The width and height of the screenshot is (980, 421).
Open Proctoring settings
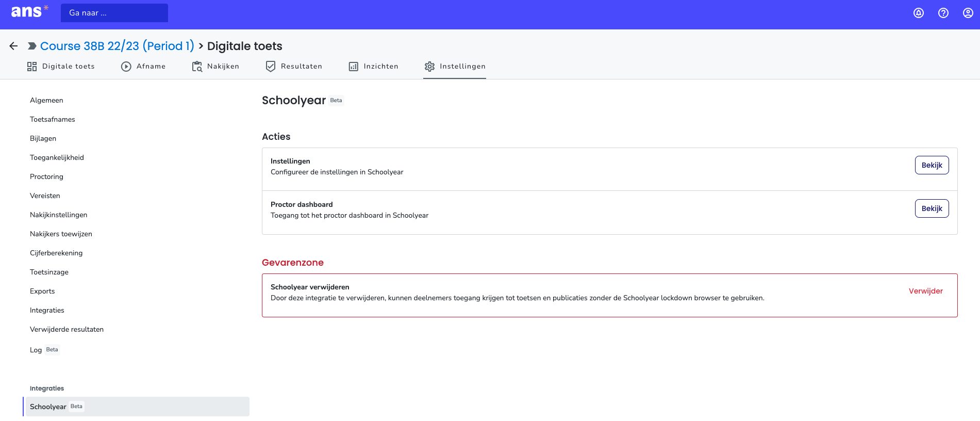point(46,176)
